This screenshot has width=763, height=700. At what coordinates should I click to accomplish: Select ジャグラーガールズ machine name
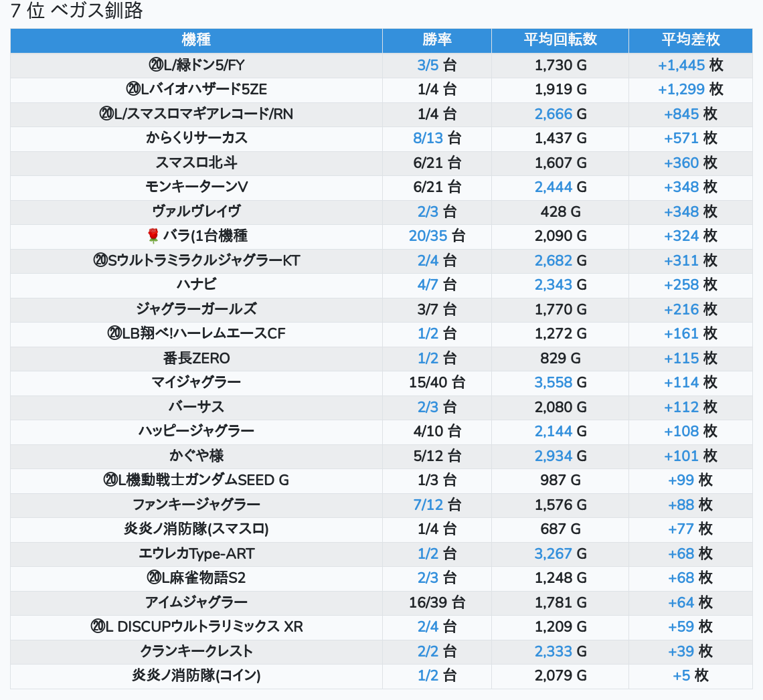coord(196,309)
